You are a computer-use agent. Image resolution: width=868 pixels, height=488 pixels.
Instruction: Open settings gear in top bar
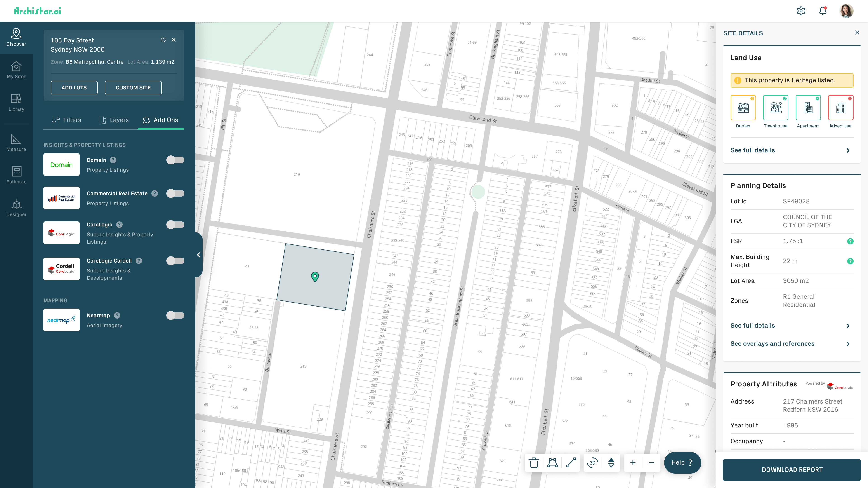pyautogui.click(x=801, y=11)
